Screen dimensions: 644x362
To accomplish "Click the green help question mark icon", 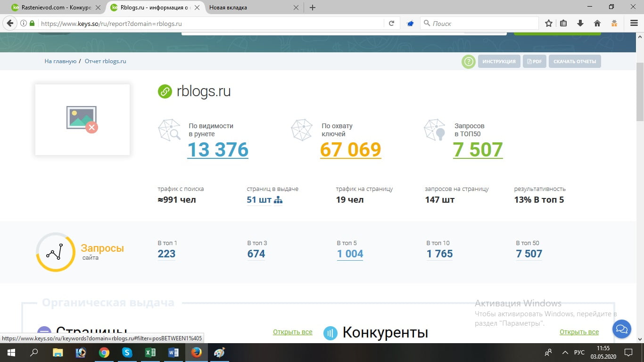I will [468, 61].
